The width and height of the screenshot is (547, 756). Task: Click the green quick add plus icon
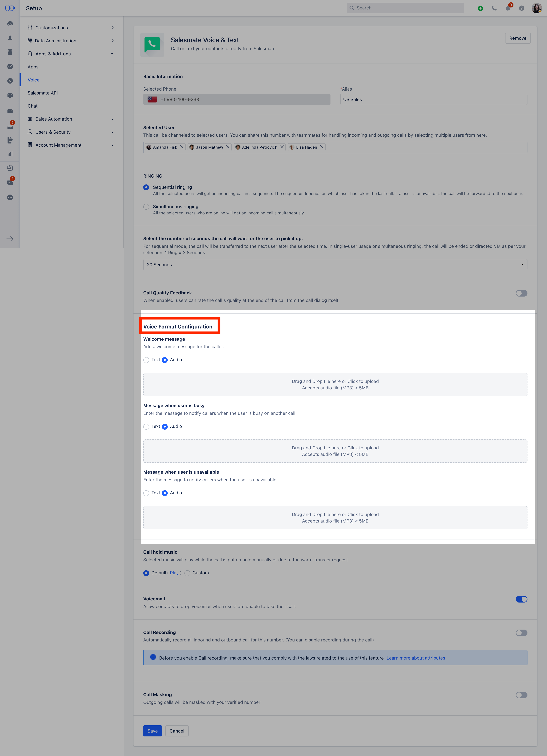coord(480,8)
